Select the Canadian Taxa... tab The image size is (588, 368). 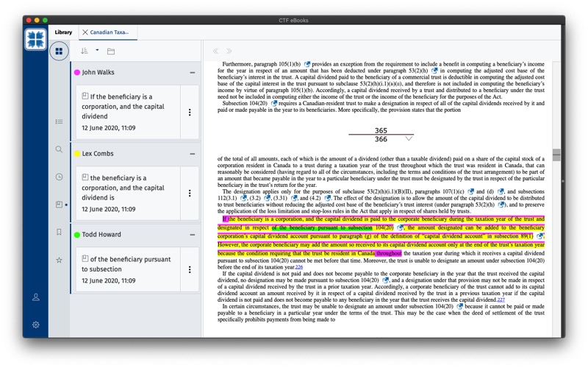tap(109, 32)
